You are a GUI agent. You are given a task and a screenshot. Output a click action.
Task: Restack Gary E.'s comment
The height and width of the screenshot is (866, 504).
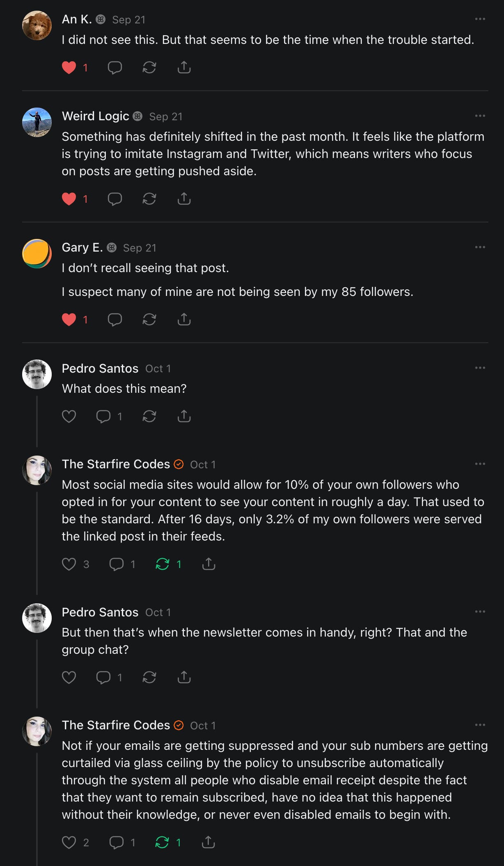[149, 320]
